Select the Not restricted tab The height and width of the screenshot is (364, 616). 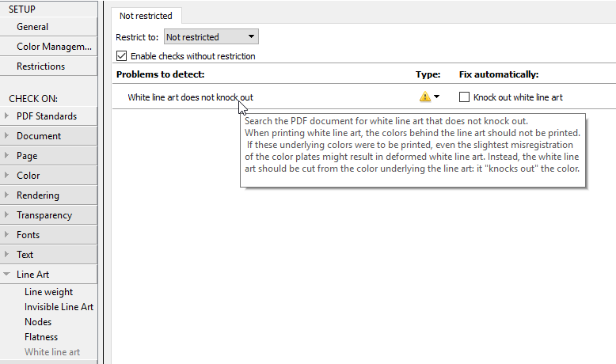click(146, 16)
